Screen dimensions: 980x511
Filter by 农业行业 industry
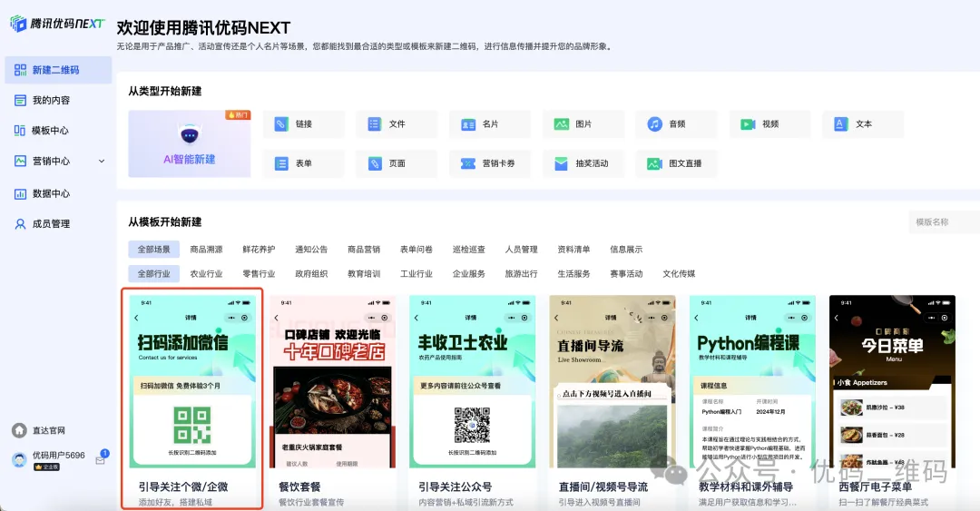(x=206, y=273)
